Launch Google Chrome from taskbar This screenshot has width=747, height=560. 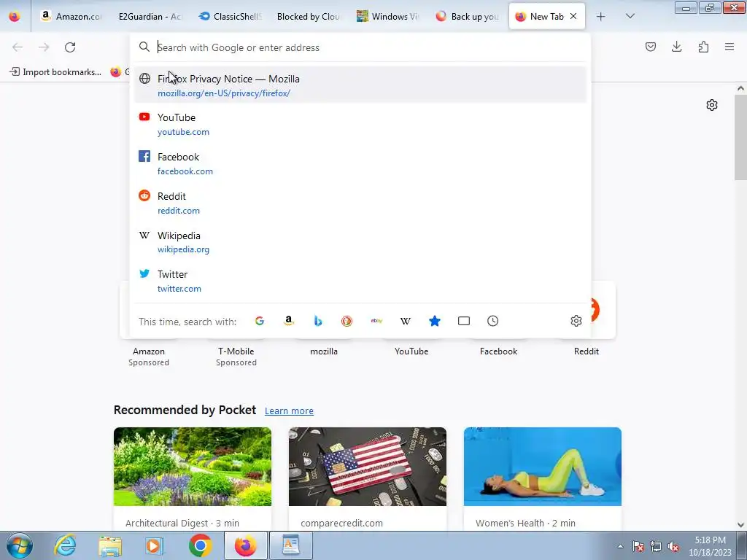[x=200, y=545]
